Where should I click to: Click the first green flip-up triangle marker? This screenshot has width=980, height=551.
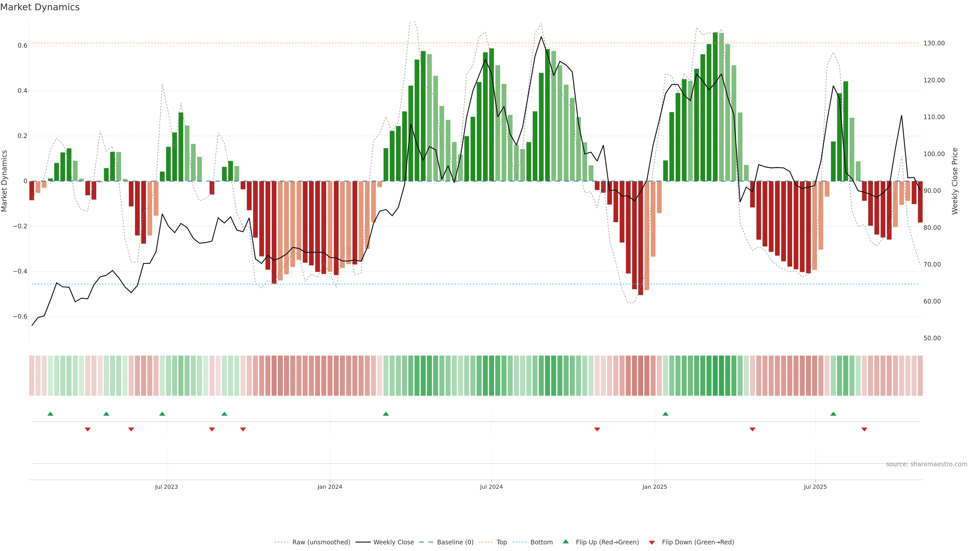coord(50,414)
